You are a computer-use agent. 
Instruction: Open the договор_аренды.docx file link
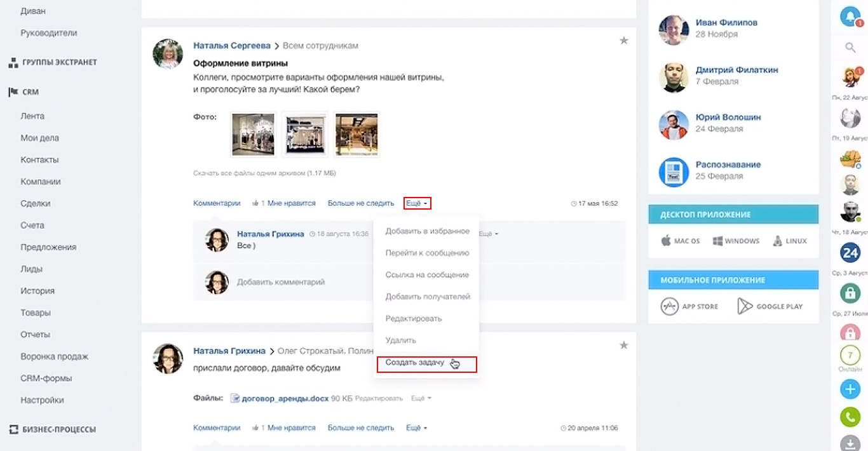coord(285,398)
